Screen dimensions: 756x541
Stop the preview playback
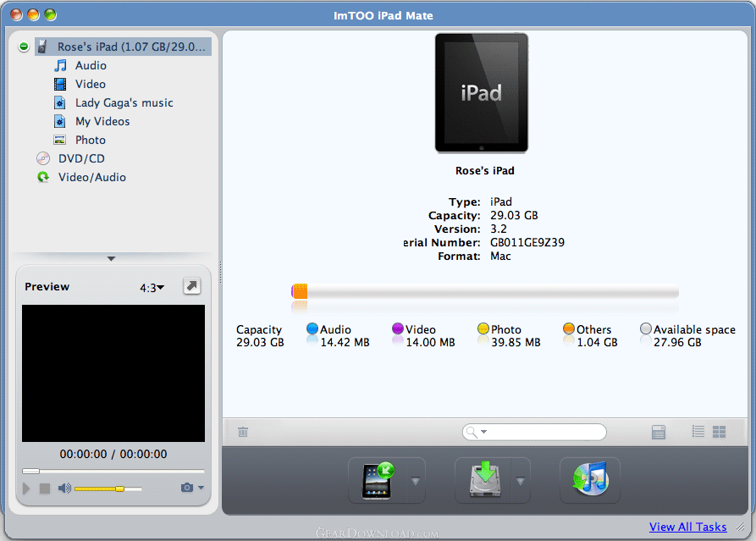pyautogui.click(x=44, y=489)
